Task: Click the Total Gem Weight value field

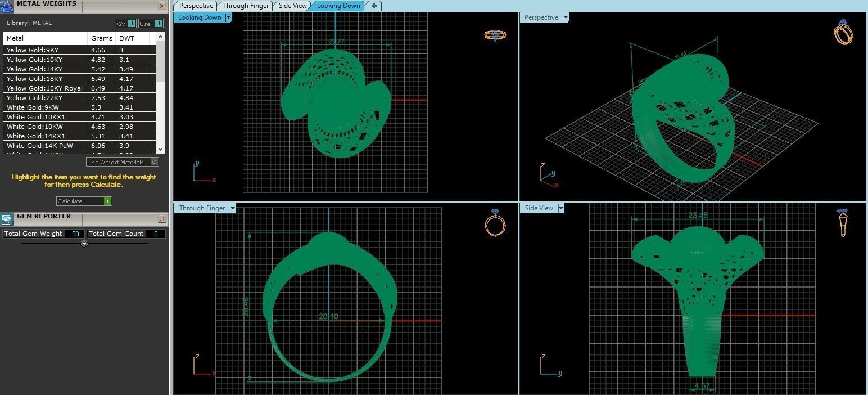Action: click(x=75, y=234)
